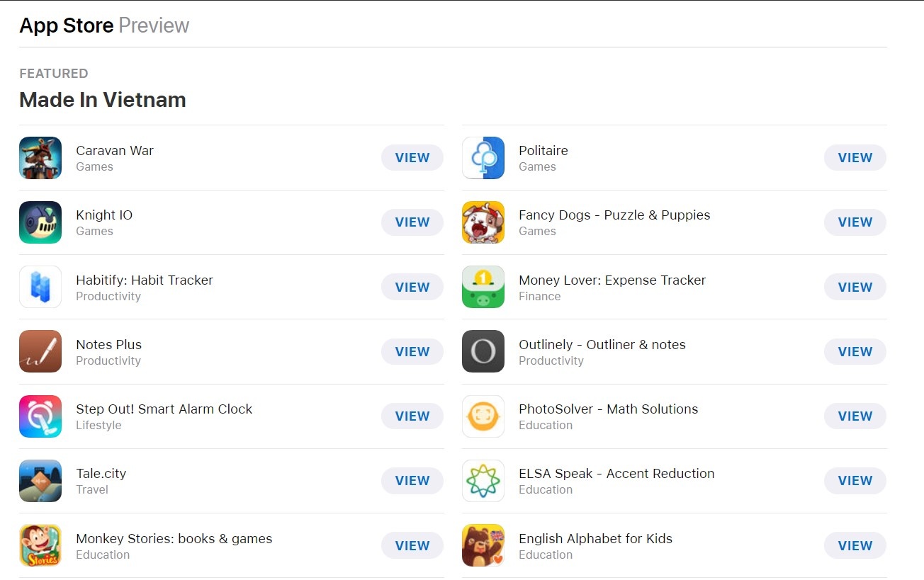Click the Step Out alarm clock icon
Image resolution: width=924 pixels, height=580 pixels.
pos(40,416)
